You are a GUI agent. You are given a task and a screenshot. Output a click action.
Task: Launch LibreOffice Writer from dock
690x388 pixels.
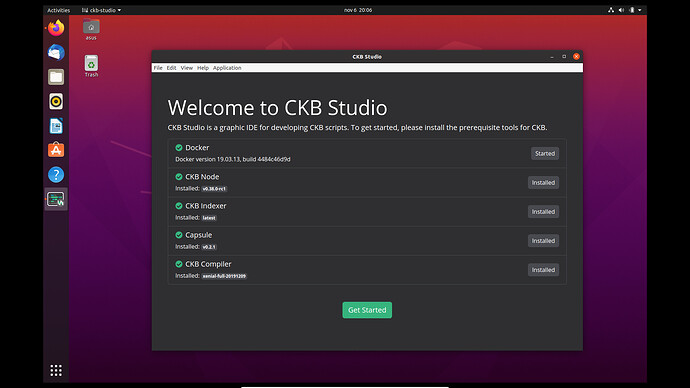pos(56,126)
